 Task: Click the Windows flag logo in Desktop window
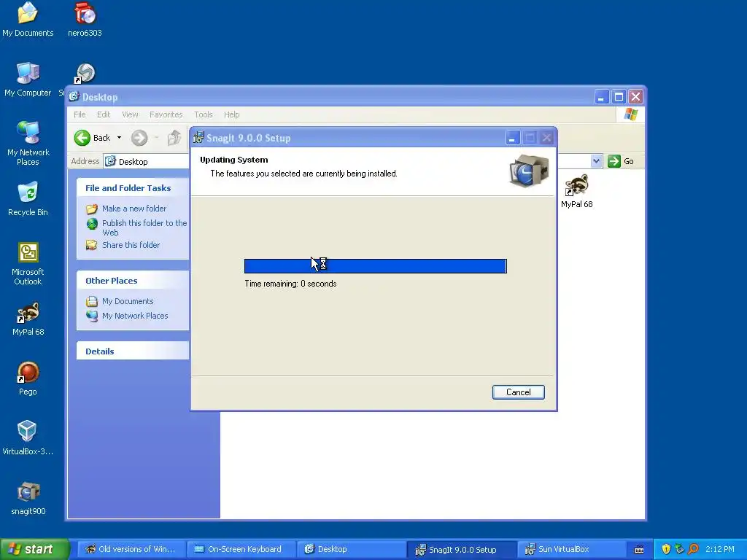tap(630, 114)
